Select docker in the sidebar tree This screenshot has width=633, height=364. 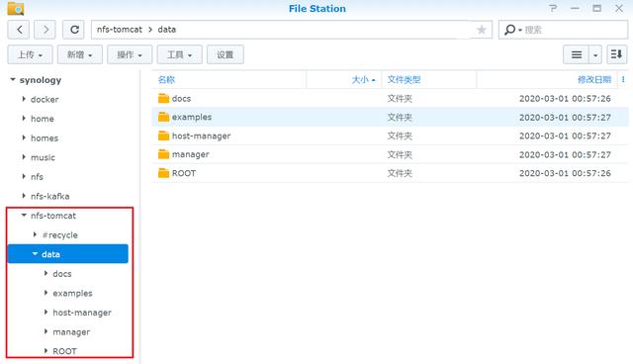pos(45,99)
